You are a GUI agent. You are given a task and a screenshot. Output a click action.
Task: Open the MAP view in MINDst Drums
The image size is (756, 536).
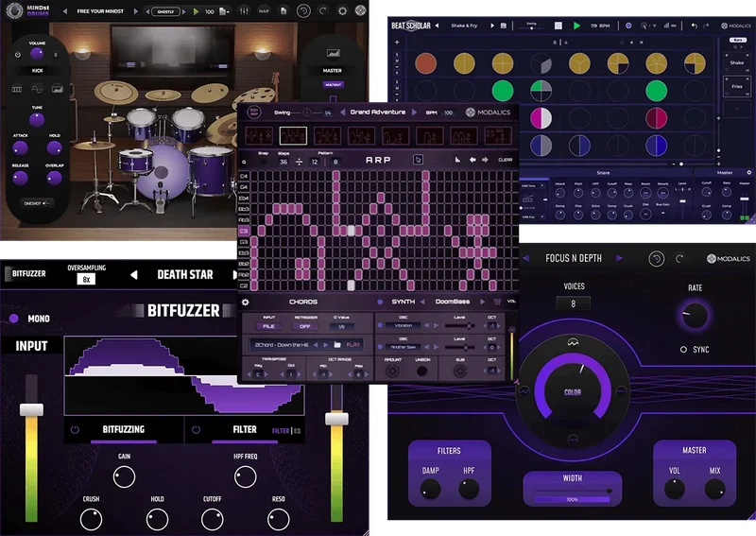[x=264, y=10]
